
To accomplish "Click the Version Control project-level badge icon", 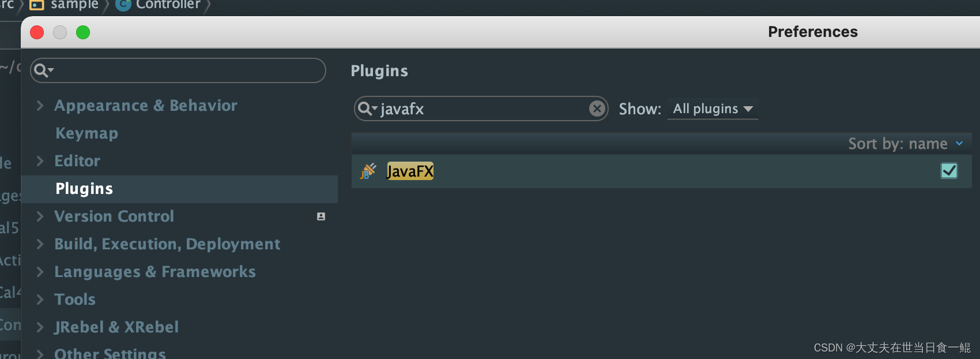I will click(321, 216).
